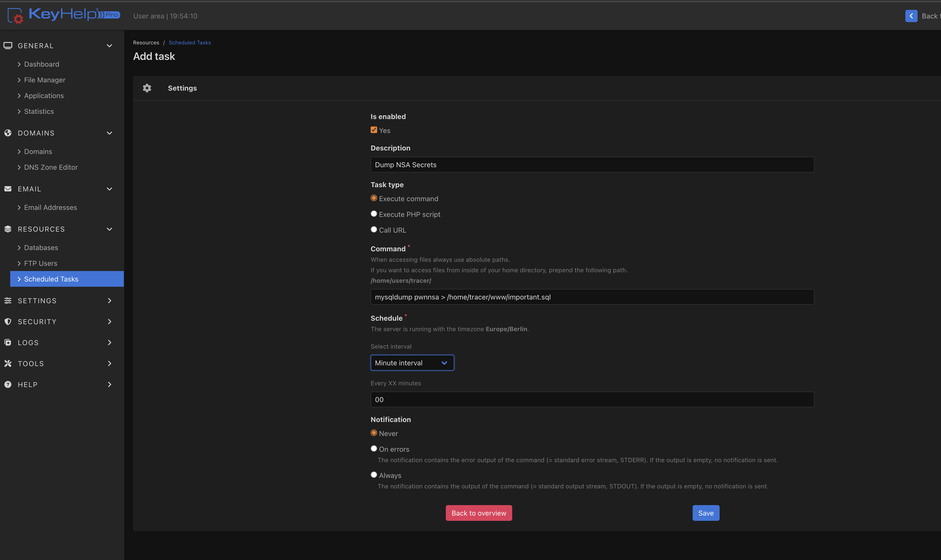Open the Minute interval dropdown

[x=412, y=363]
